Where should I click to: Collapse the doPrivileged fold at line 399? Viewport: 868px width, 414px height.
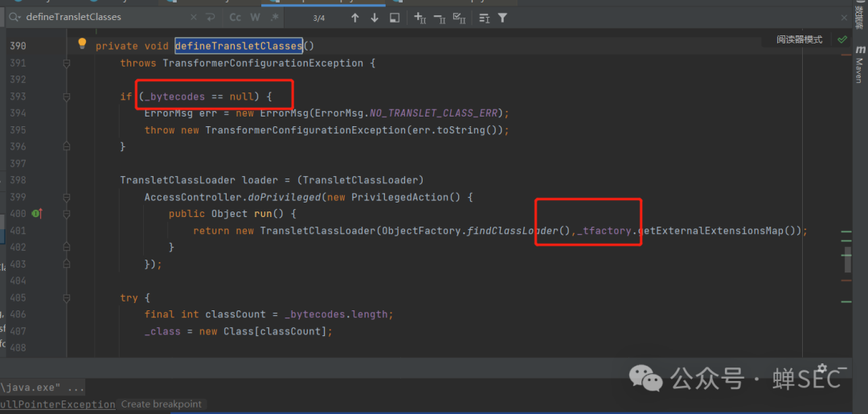coord(67,198)
